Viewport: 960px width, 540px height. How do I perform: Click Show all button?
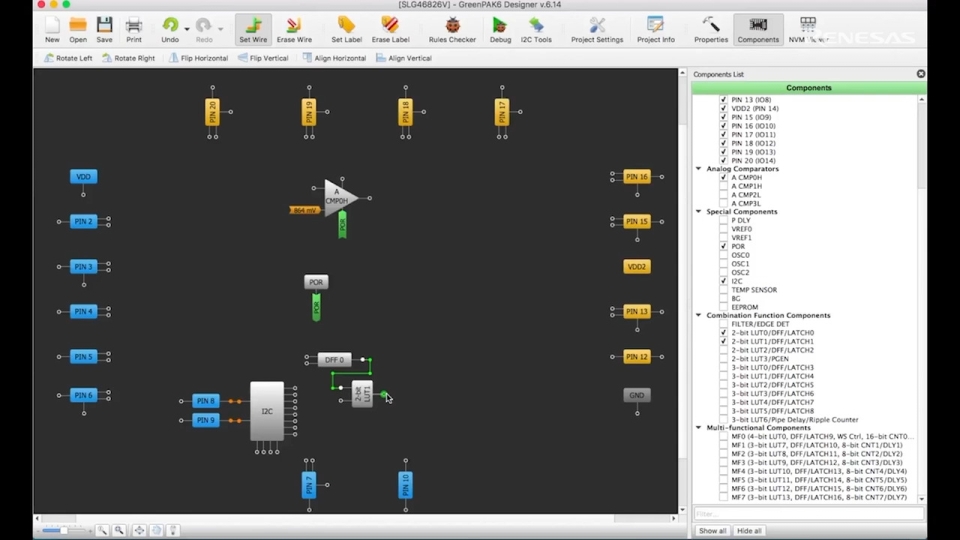pyautogui.click(x=712, y=531)
